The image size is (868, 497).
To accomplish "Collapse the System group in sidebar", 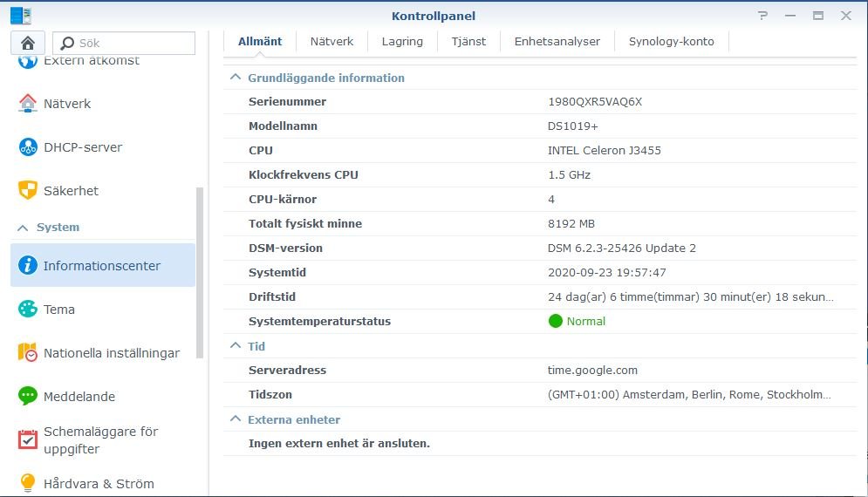I will click(x=24, y=228).
